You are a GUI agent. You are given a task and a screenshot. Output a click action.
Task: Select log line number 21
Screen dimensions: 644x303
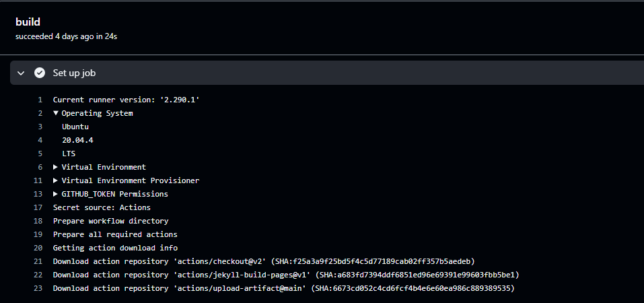[x=38, y=261]
